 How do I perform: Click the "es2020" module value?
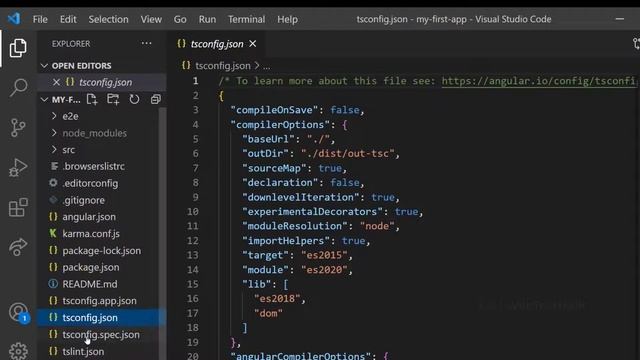324,270
